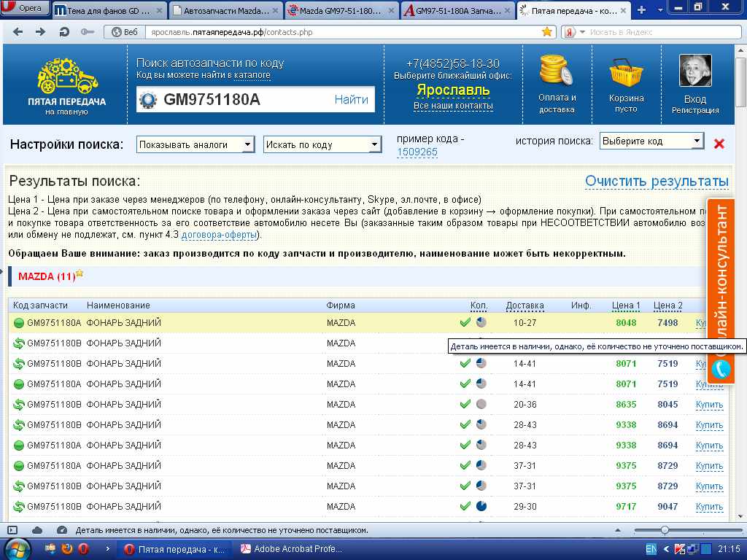This screenshot has width=747, height=560.
Task: Click the green circle on the 10-27 row
Action: 18,323
